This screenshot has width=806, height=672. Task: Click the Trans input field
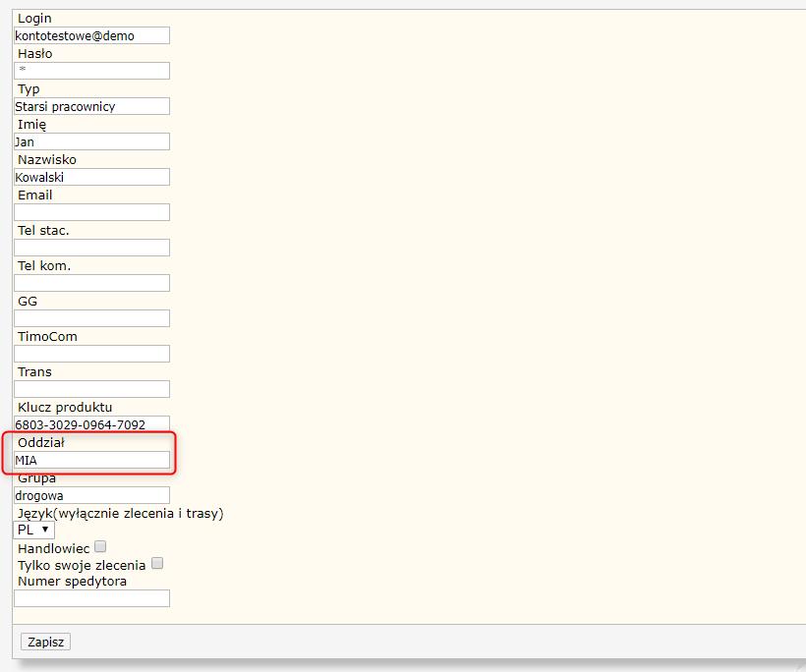click(x=91, y=389)
